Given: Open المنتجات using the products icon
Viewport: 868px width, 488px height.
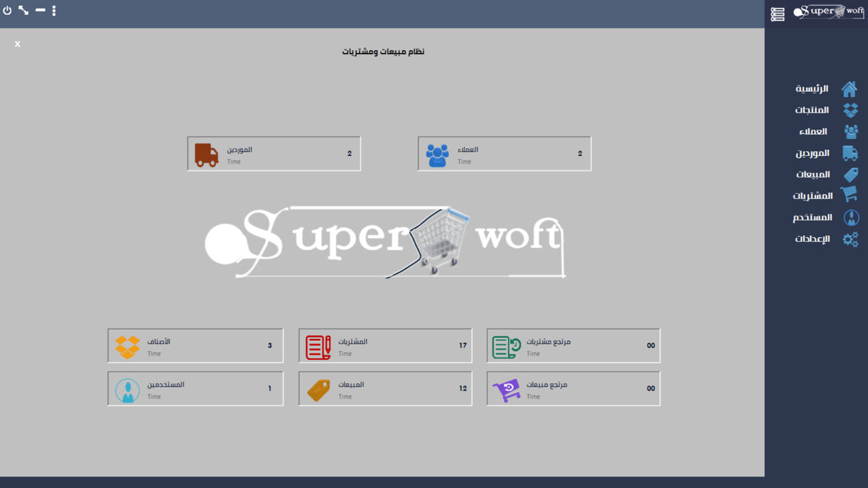Looking at the screenshot, I should (x=850, y=110).
